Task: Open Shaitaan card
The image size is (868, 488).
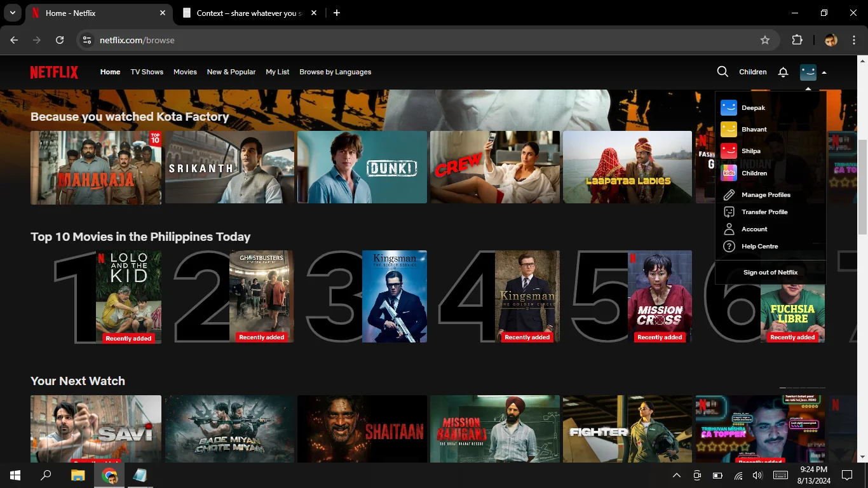Action: coord(362,429)
